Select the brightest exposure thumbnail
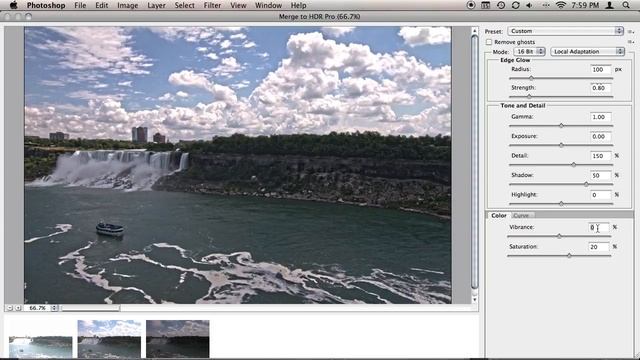Screen dimensions: 640x360 pyautogui.click(x=40, y=339)
